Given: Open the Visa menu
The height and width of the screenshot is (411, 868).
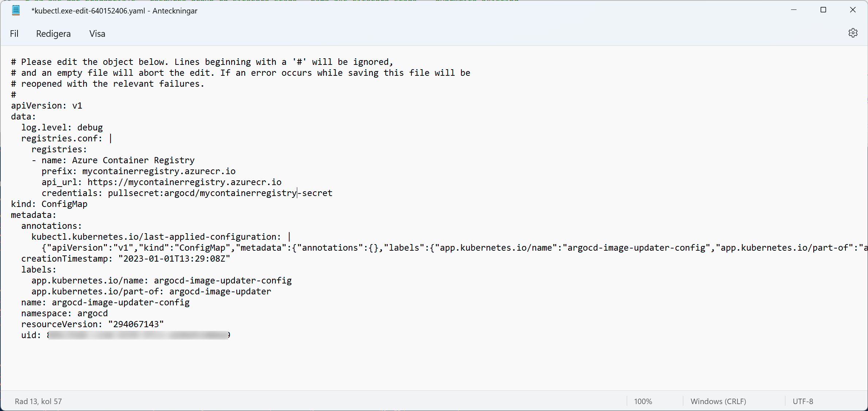Looking at the screenshot, I should (97, 34).
